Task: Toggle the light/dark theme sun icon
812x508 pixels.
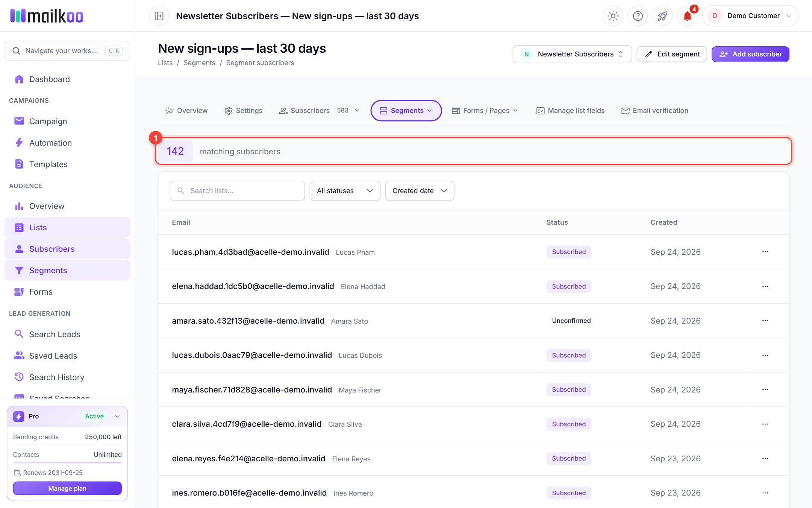Action: (x=613, y=16)
